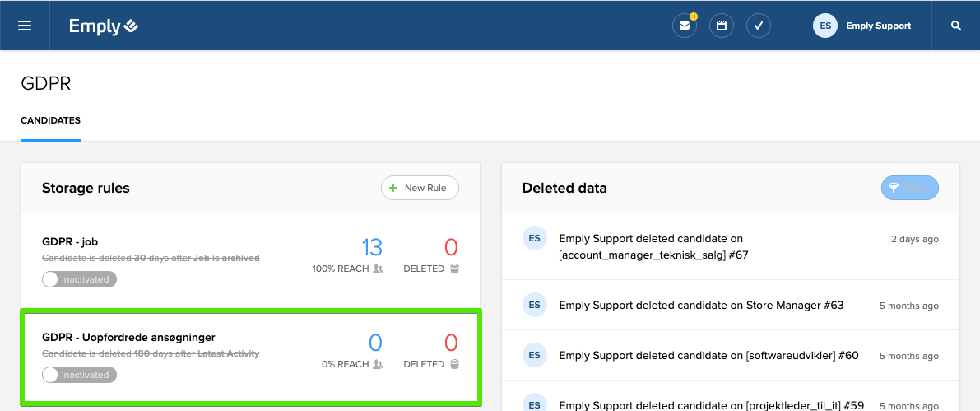Toggle the GDPR - job rule activation
980x411 pixels.
click(80, 279)
